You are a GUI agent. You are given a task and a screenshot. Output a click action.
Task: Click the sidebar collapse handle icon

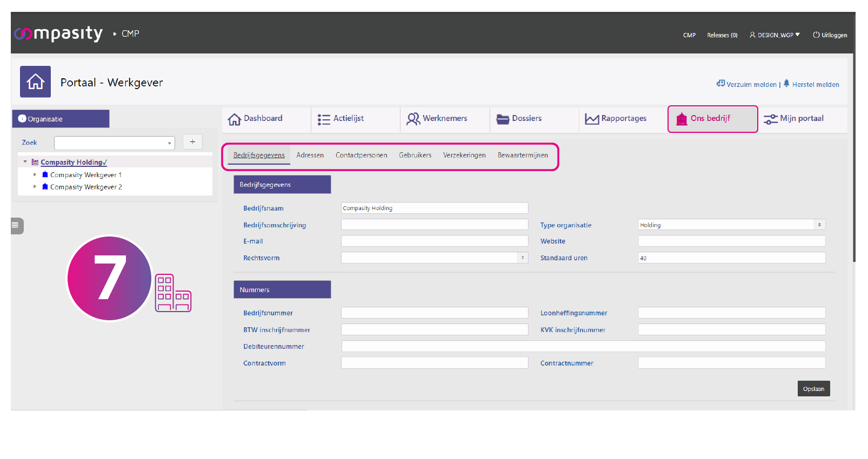pyautogui.click(x=16, y=225)
